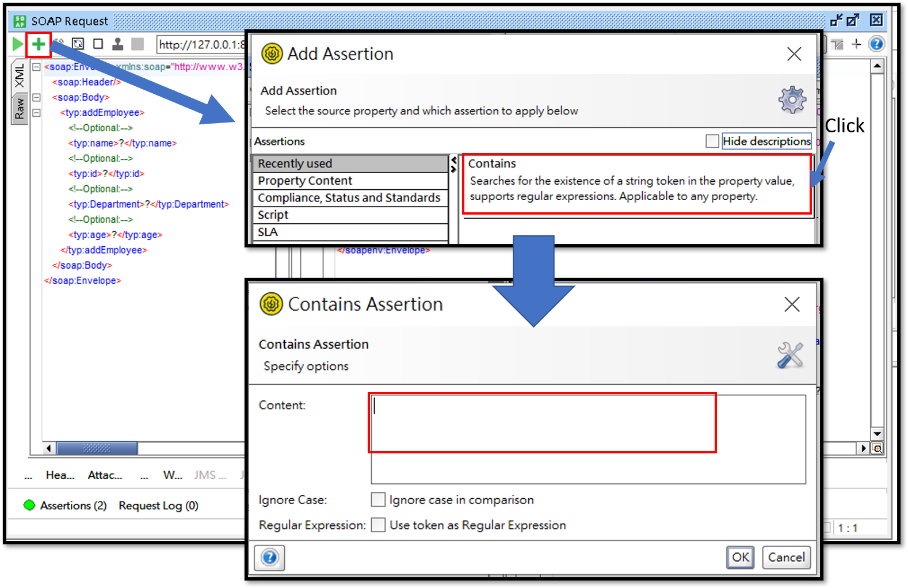Click the green Submit request play icon

[x=17, y=44]
